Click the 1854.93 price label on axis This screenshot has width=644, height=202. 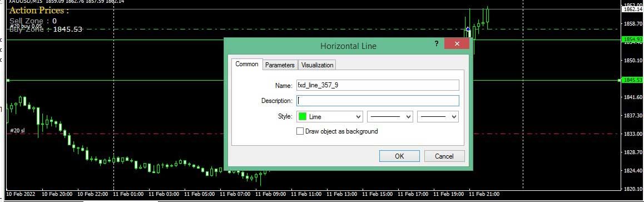pos(632,40)
